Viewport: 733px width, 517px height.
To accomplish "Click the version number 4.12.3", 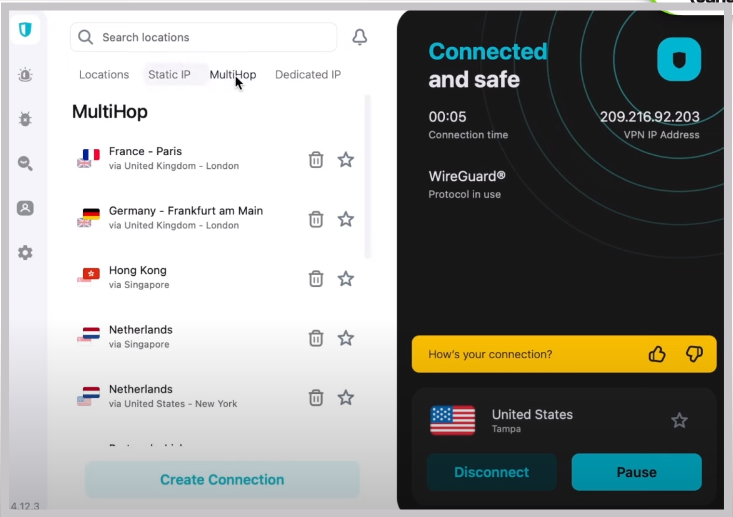I will 25,506.
